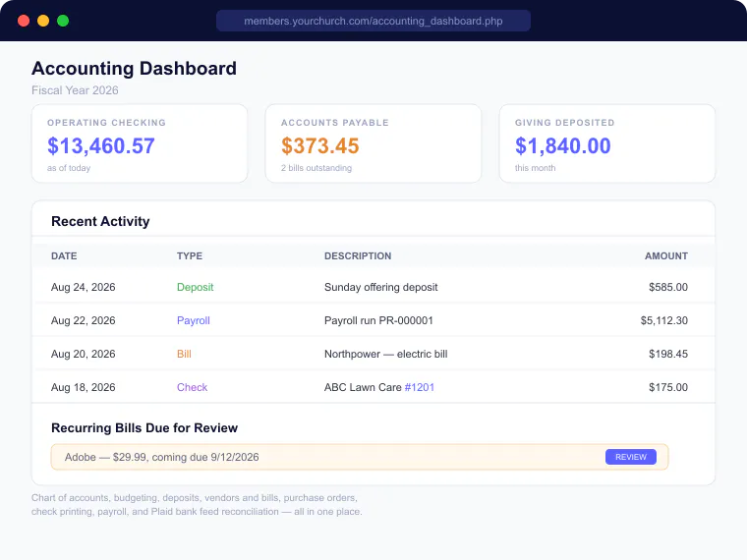Select the Accounts Payable $373.45 amount
The height and width of the screenshot is (560, 747).
tap(319, 145)
